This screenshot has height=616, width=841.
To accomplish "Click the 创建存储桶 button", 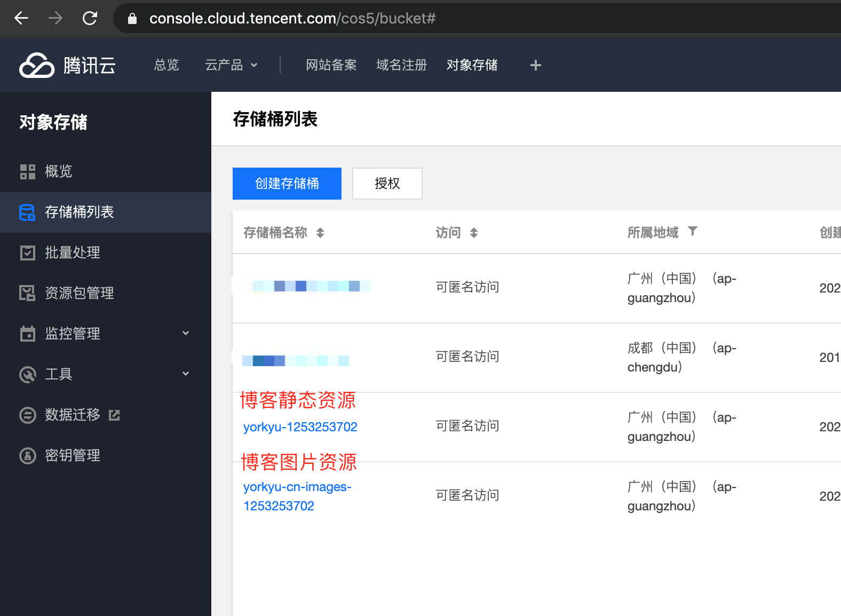I will tap(287, 184).
